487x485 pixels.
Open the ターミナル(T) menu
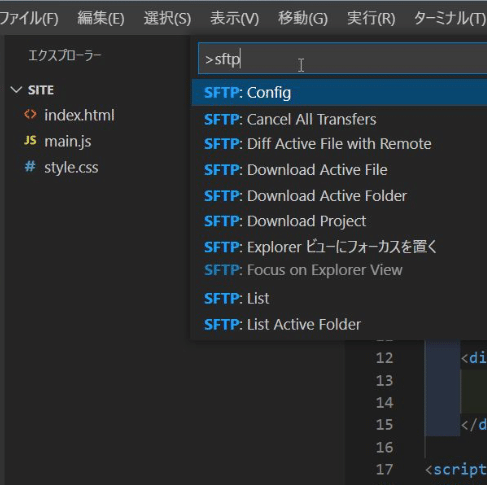450,18
